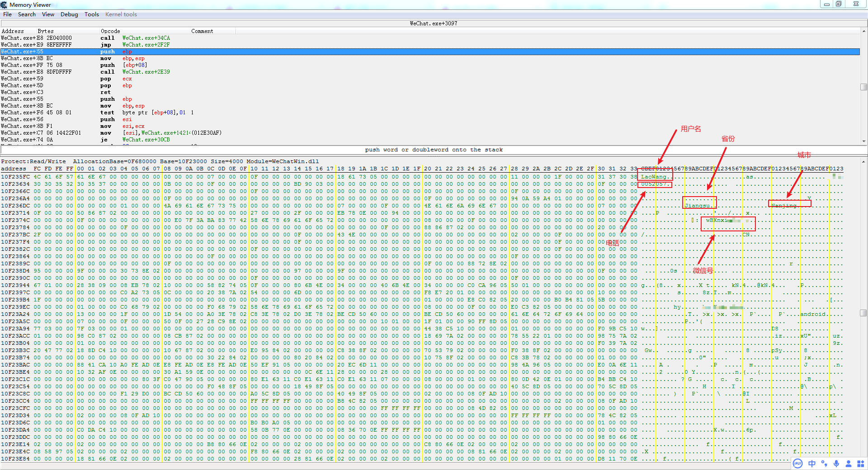
Task: Select the 'mov esi,ecx' instruction row
Action: coord(430,126)
